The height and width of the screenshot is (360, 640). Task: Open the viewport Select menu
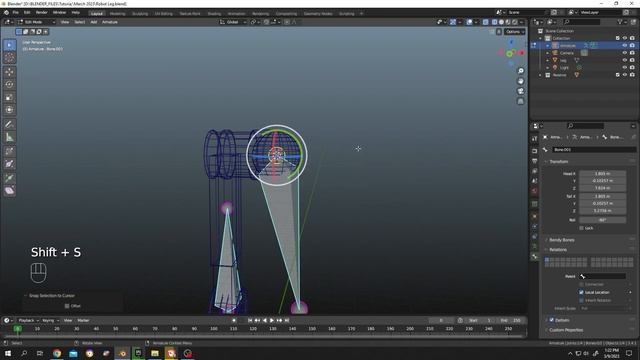[x=80, y=22]
